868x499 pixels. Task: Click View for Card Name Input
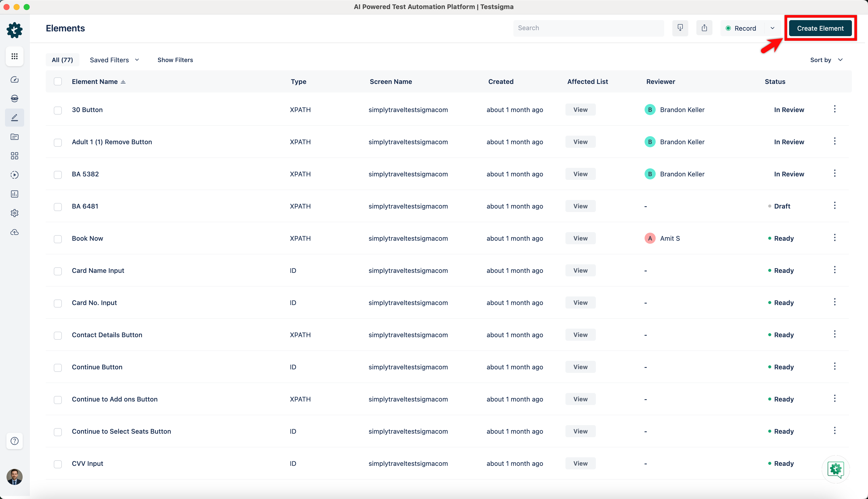580,270
